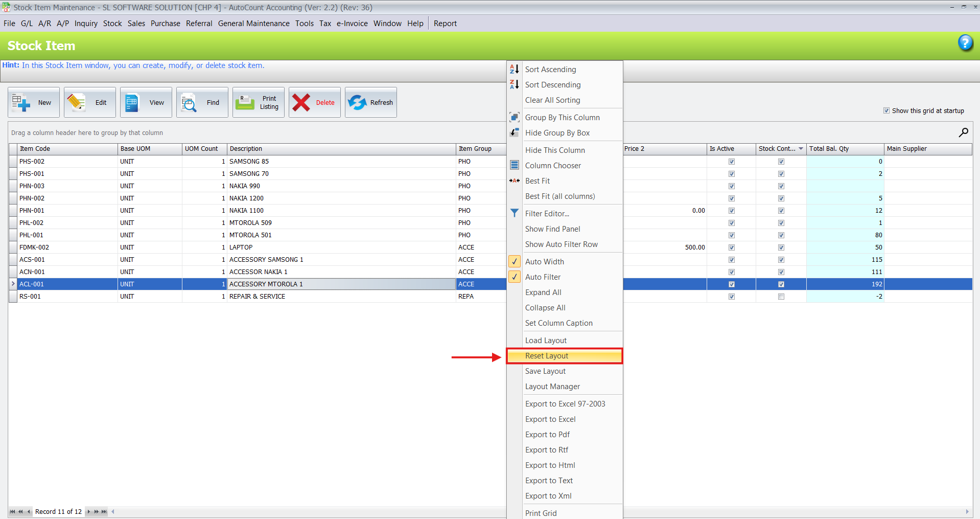Click the grid search magnifier icon
Image resolution: width=980 pixels, height=519 pixels.
(x=963, y=133)
